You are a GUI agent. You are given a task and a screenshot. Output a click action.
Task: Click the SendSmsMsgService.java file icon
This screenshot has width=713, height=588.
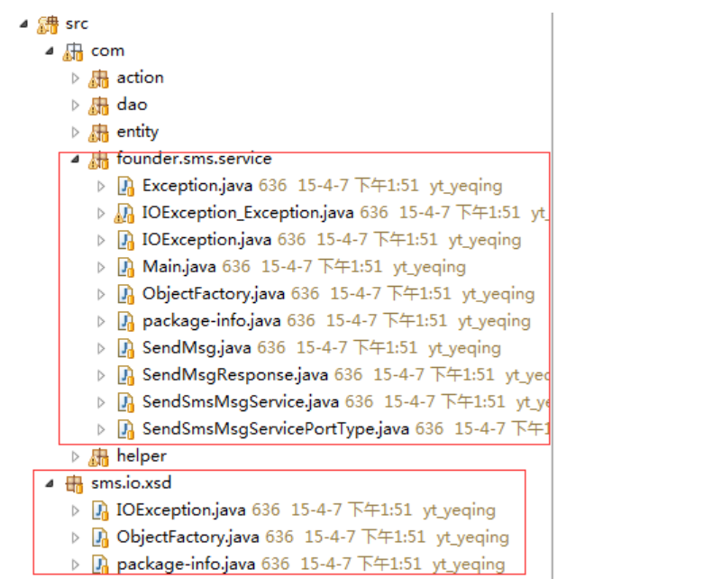pos(125,402)
